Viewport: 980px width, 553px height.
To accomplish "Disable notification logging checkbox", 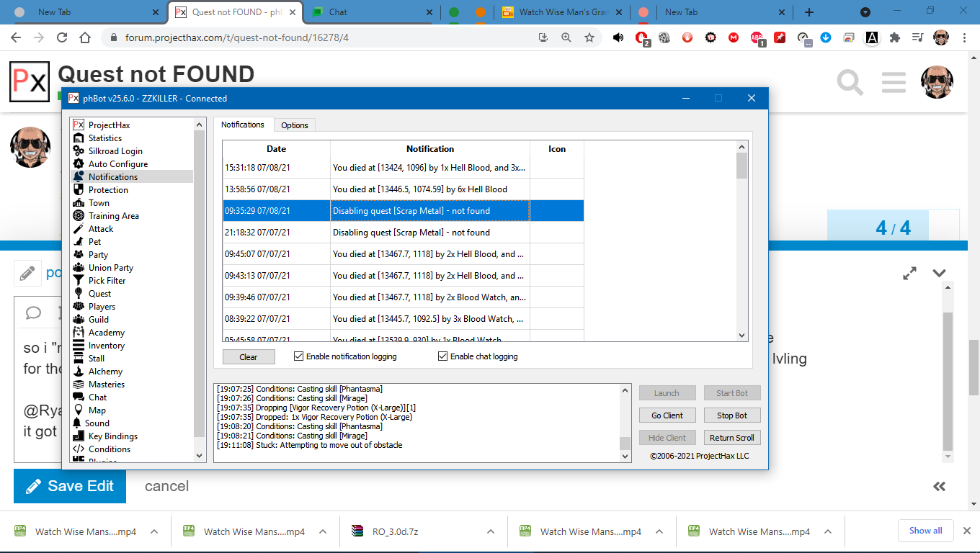I will point(299,356).
